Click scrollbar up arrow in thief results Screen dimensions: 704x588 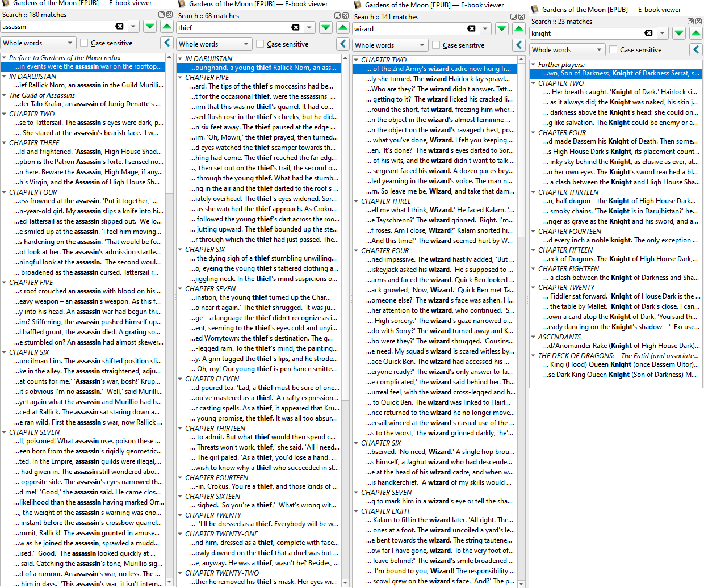pyautogui.click(x=345, y=58)
